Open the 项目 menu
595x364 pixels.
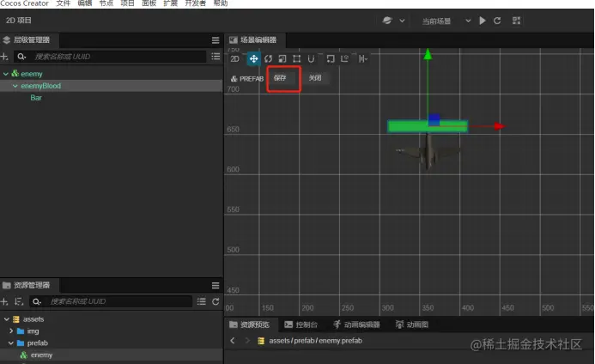tap(127, 3)
